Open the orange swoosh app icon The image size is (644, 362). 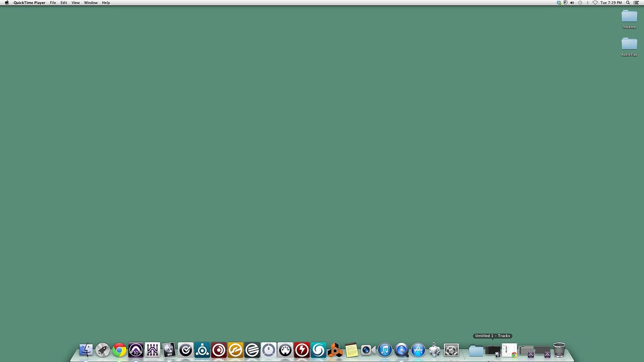[235, 349]
